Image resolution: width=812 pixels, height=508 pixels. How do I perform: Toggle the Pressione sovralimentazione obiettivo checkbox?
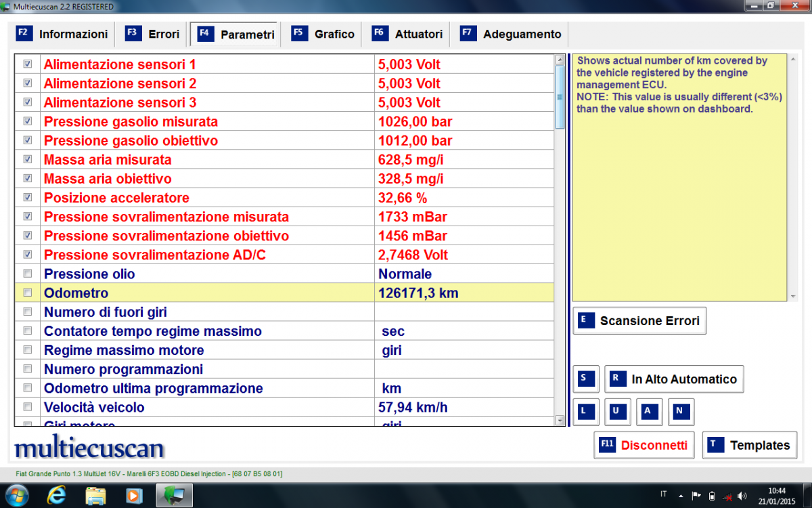click(28, 236)
